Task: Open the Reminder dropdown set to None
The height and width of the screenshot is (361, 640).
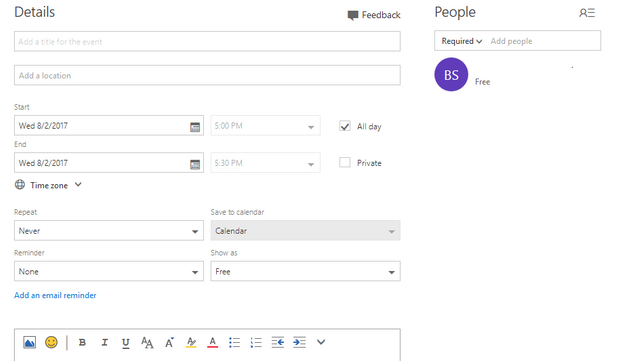Action: 109,272
